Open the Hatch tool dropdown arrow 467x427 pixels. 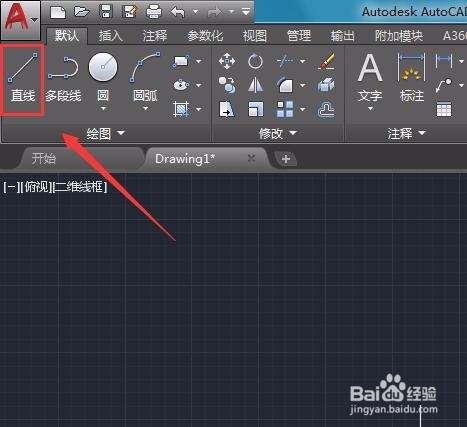tap(198, 109)
